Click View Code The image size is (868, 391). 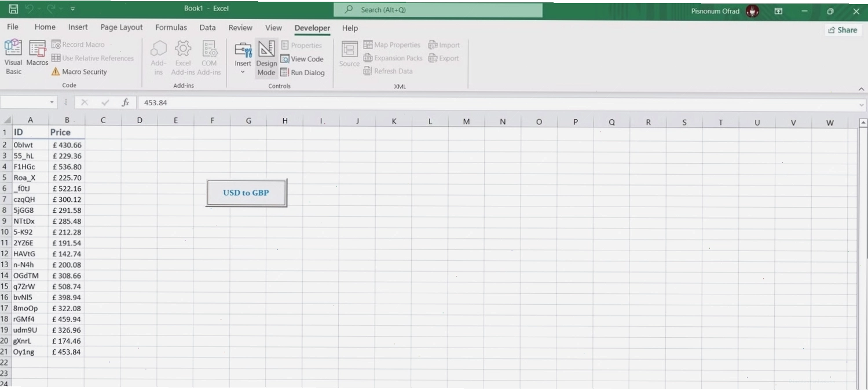(302, 59)
